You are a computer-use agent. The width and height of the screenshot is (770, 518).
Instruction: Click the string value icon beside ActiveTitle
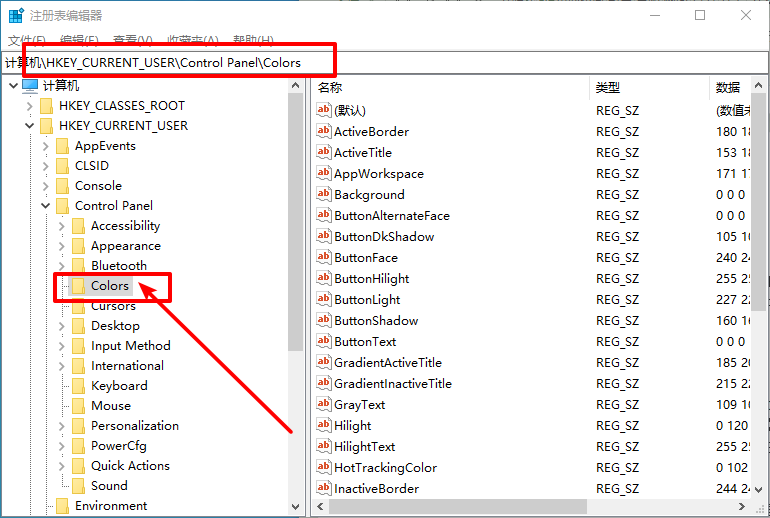[x=324, y=152]
